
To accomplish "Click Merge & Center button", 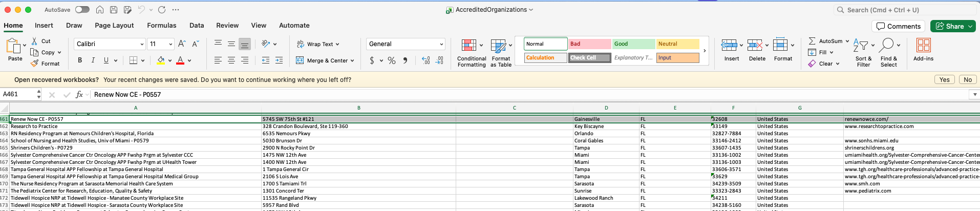I will pyautogui.click(x=325, y=60).
